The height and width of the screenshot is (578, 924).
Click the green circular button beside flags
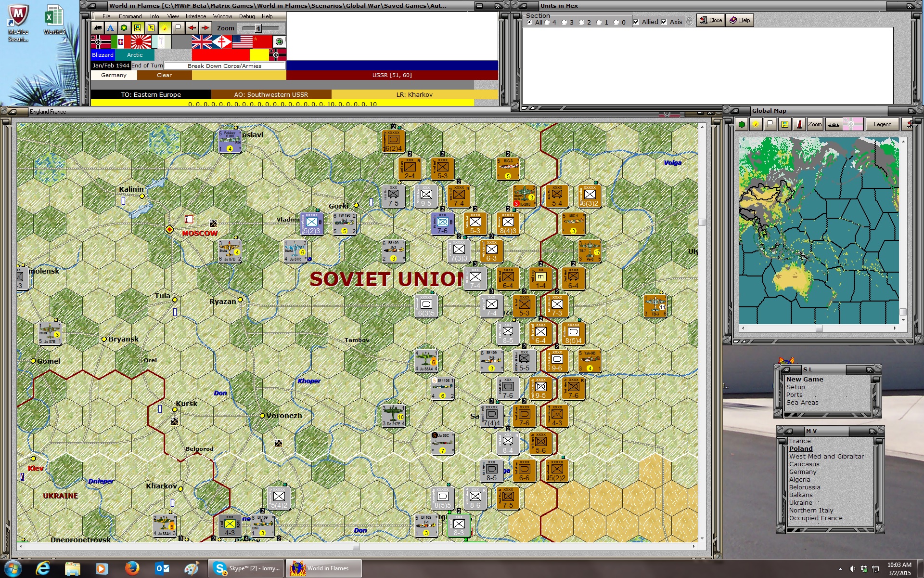(x=279, y=42)
